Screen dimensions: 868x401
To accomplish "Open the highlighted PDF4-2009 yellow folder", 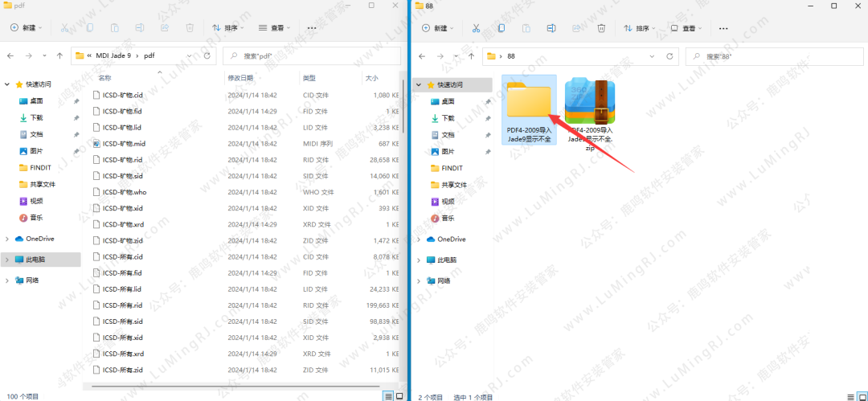I will pos(529,102).
